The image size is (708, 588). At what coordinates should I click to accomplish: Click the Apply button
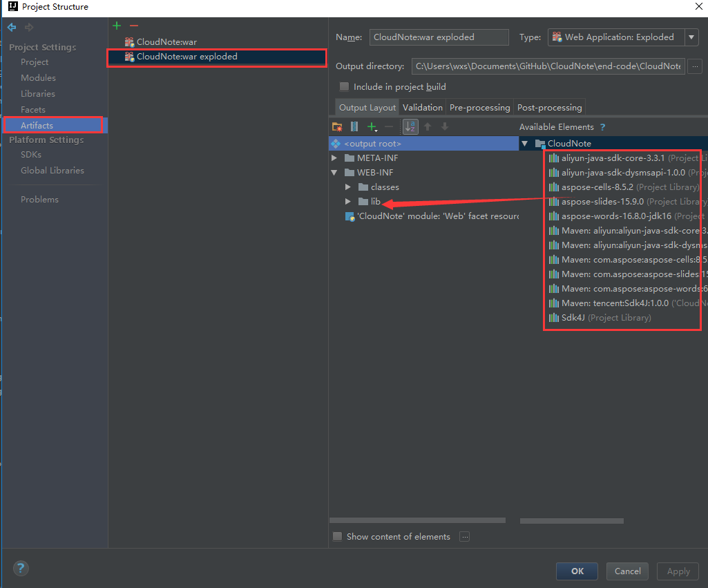pyautogui.click(x=678, y=571)
